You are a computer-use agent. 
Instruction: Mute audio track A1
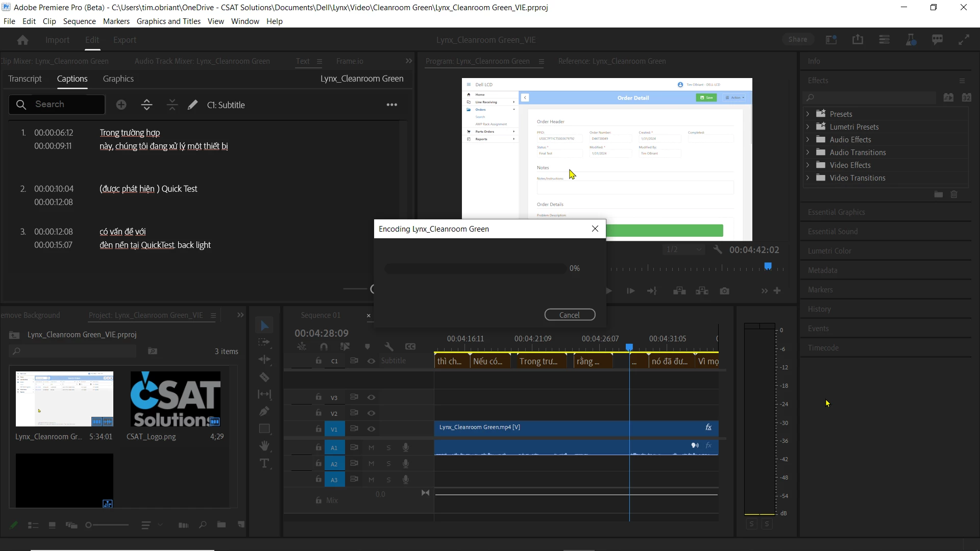click(x=371, y=447)
